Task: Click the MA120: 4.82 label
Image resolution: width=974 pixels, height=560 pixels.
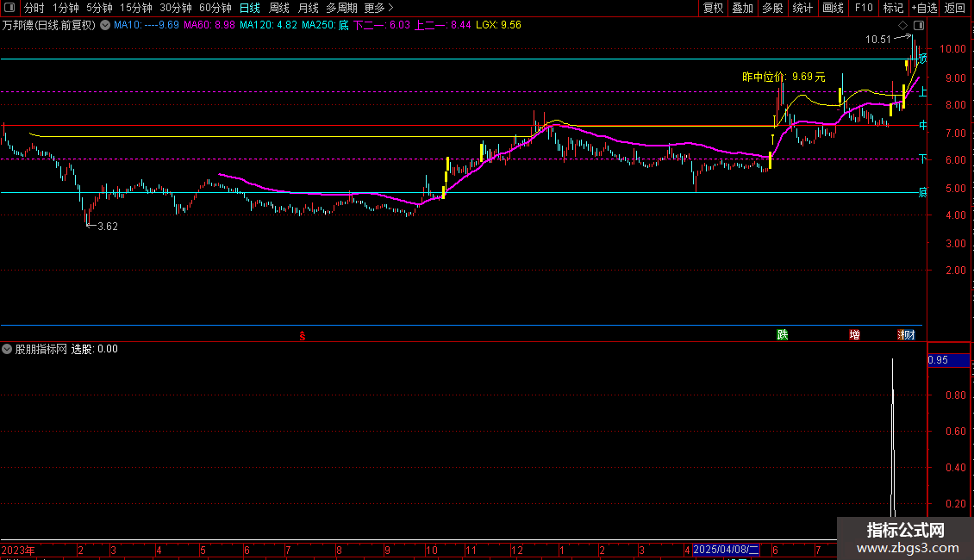Action: tap(268, 25)
